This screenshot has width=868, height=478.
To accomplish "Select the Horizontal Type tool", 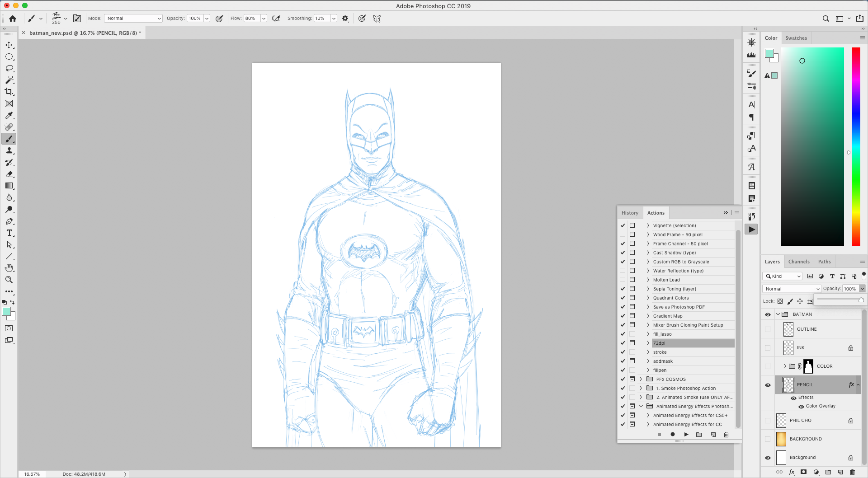I will (x=9, y=233).
